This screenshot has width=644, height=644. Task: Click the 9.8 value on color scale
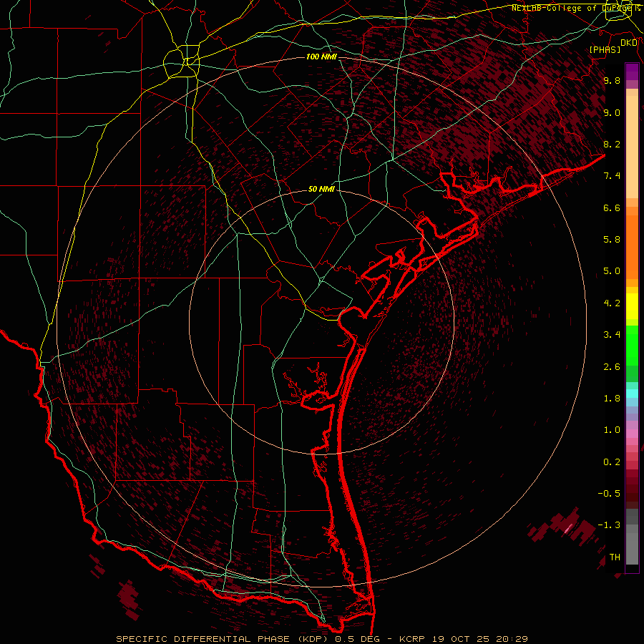coord(612,80)
